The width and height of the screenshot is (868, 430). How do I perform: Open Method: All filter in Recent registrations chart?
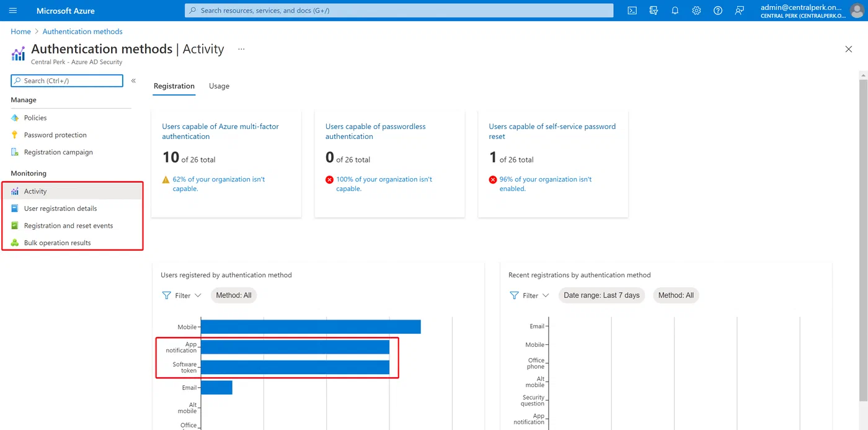676,295
